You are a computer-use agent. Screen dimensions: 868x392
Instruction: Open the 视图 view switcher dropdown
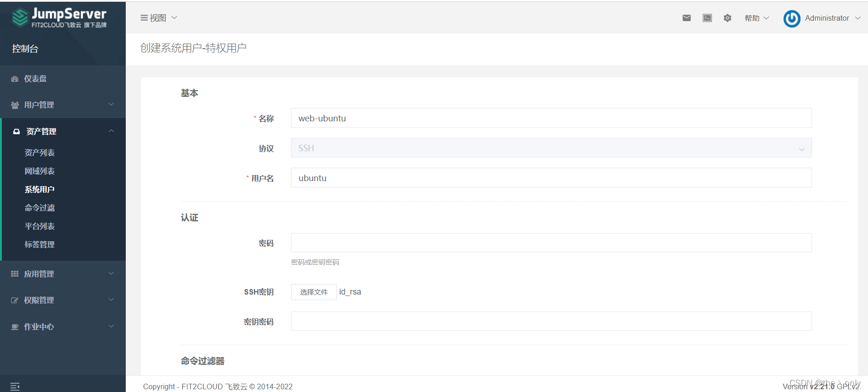click(158, 18)
